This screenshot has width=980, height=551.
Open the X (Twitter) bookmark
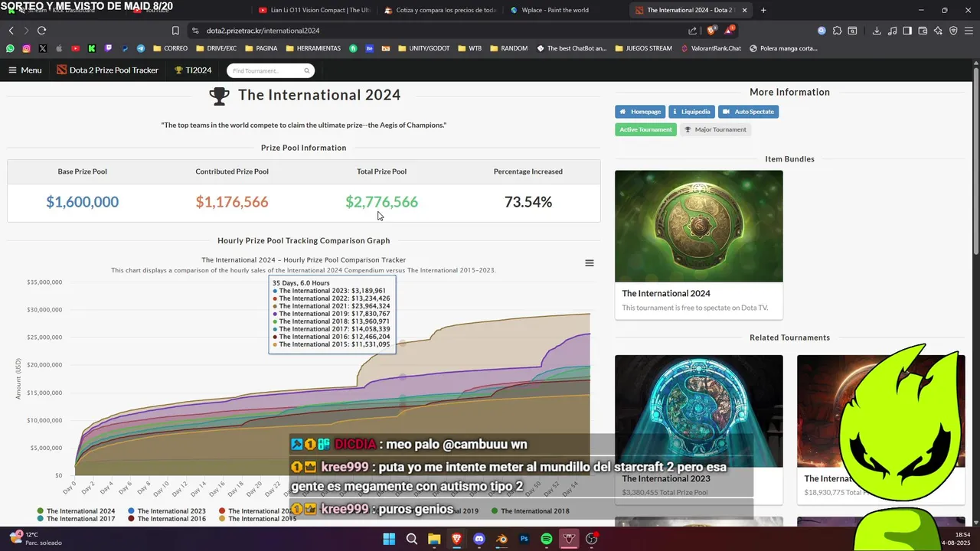click(x=42, y=48)
